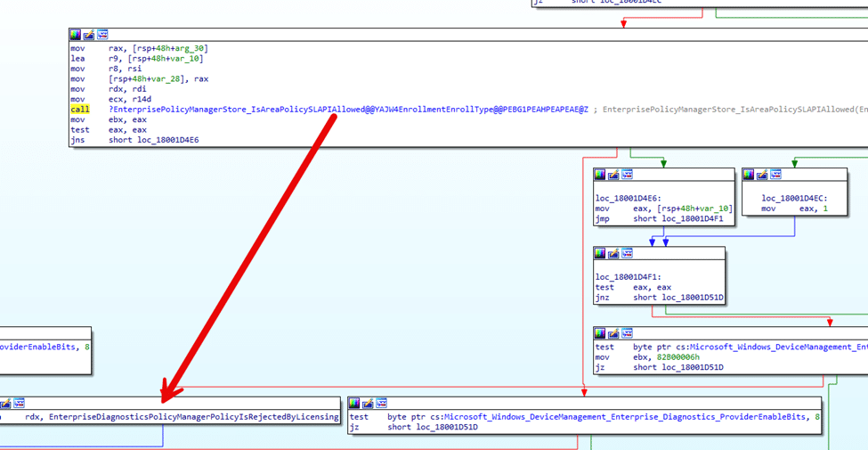Image resolution: width=868 pixels, height=450 pixels.
Task: Pick the color palette on the 'mov ebx, 82B00006h' block
Action: 600,334
